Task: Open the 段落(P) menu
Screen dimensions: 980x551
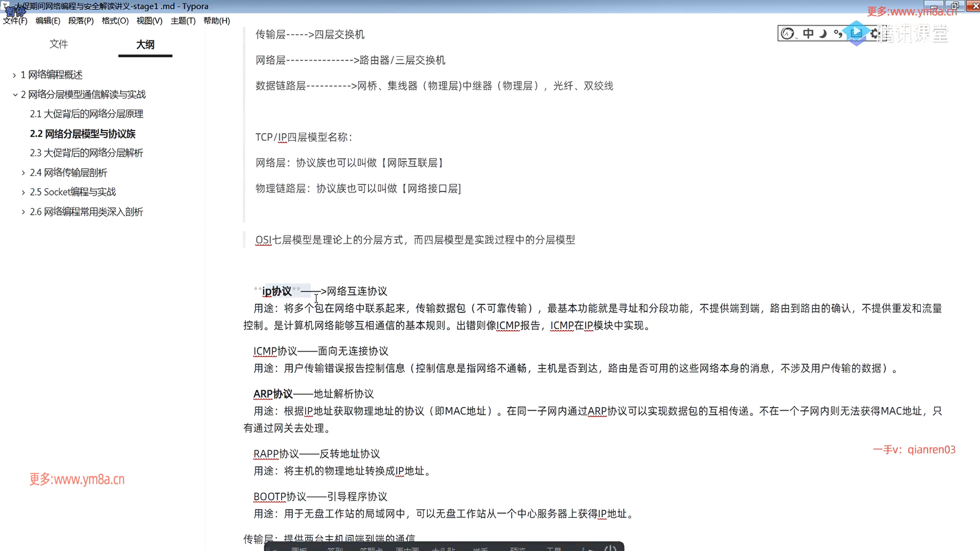Action: (x=81, y=21)
